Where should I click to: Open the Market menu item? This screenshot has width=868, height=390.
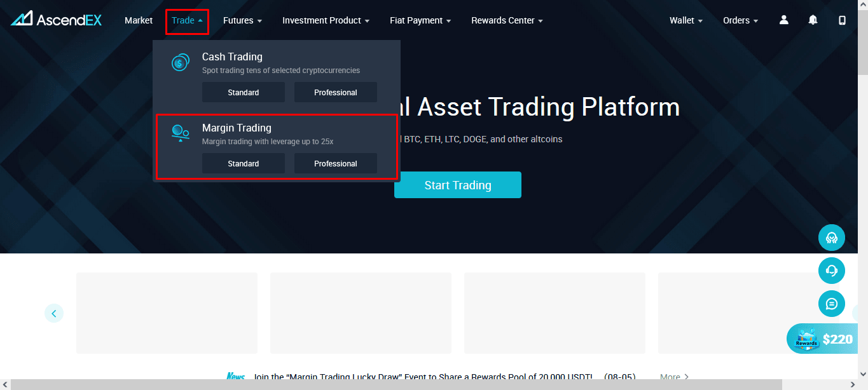pyautogui.click(x=139, y=20)
